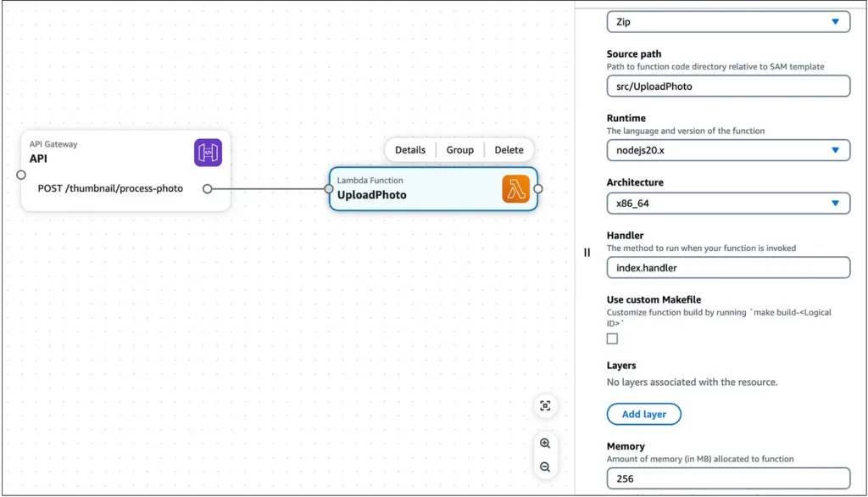Open the Zip package type dropdown

(728, 22)
